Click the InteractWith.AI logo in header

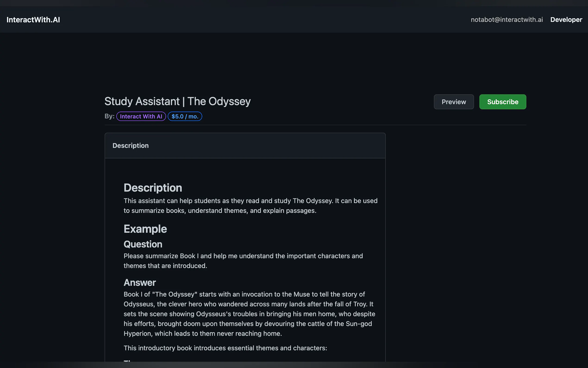click(33, 20)
